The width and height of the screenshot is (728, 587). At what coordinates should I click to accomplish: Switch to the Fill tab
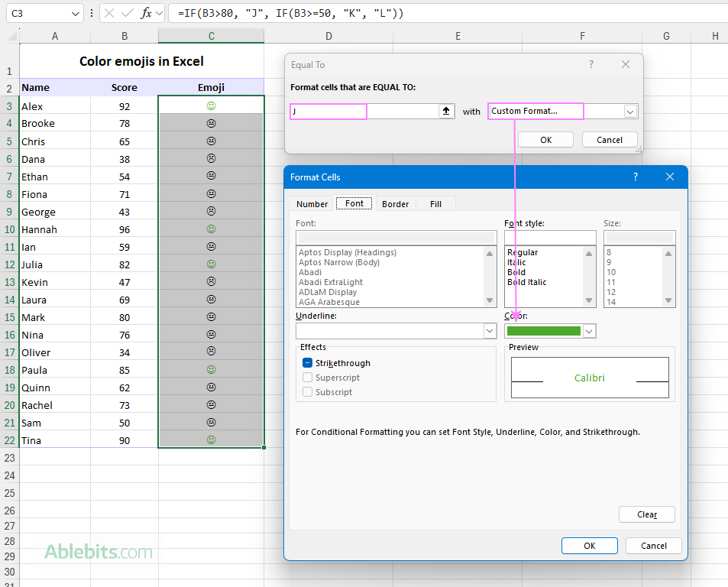[x=435, y=204]
